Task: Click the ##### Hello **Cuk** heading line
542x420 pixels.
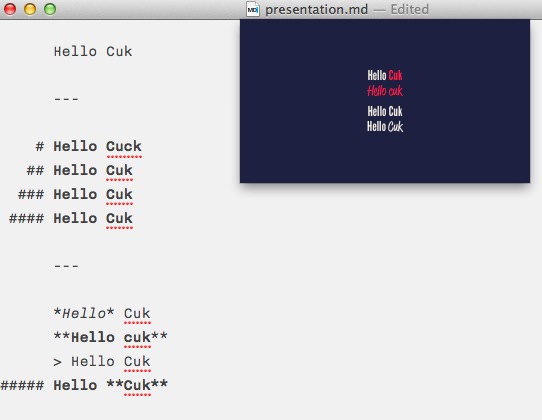Action: (84, 385)
